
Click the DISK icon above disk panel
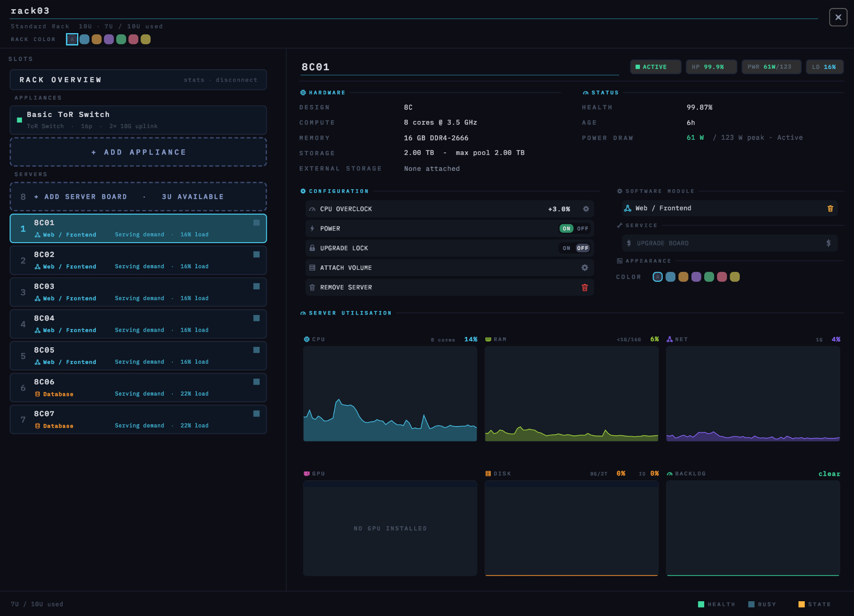(x=488, y=473)
